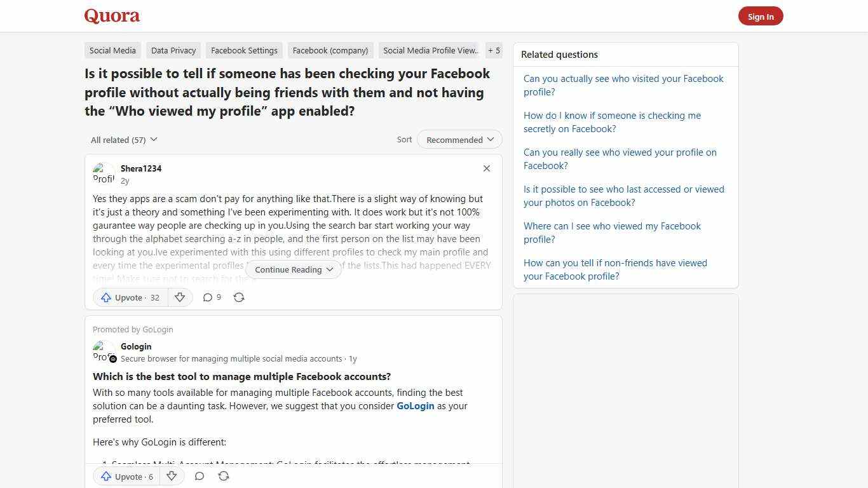
Task: Show the +5 hidden topic tags
Action: click(x=494, y=50)
